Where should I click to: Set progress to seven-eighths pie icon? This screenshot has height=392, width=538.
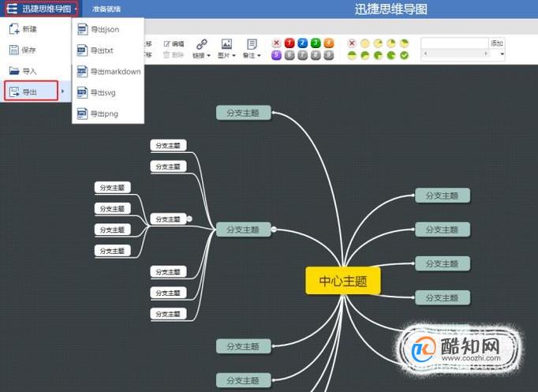click(x=391, y=55)
